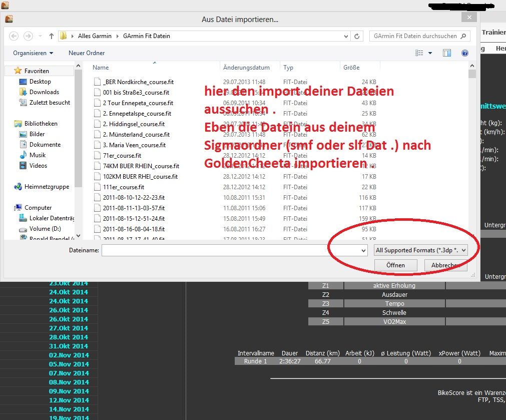The height and width of the screenshot is (420, 506).
Task: Sort files by Größe column
Action: tap(351, 68)
